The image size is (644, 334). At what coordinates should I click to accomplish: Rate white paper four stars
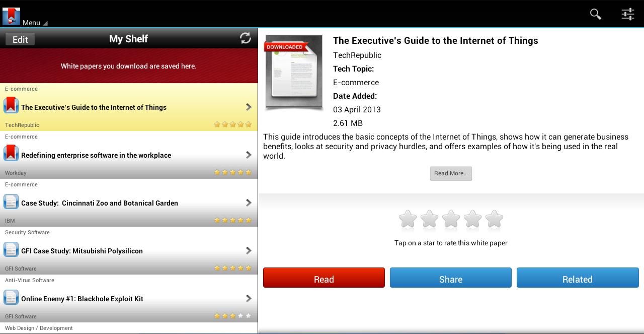click(472, 220)
